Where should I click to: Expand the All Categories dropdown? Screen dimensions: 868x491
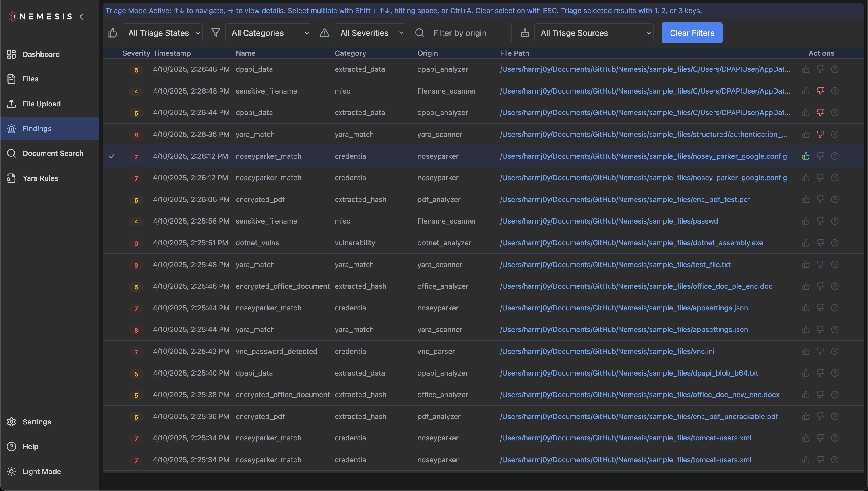coord(268,33)
